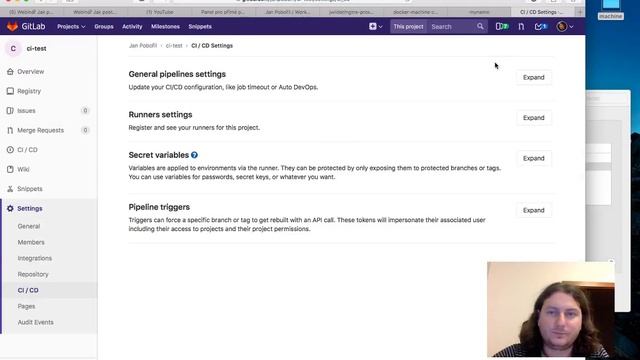The height and width of the screenshot is (360, 640).
Task: Open Integrations under Settings
Action: 35,258
